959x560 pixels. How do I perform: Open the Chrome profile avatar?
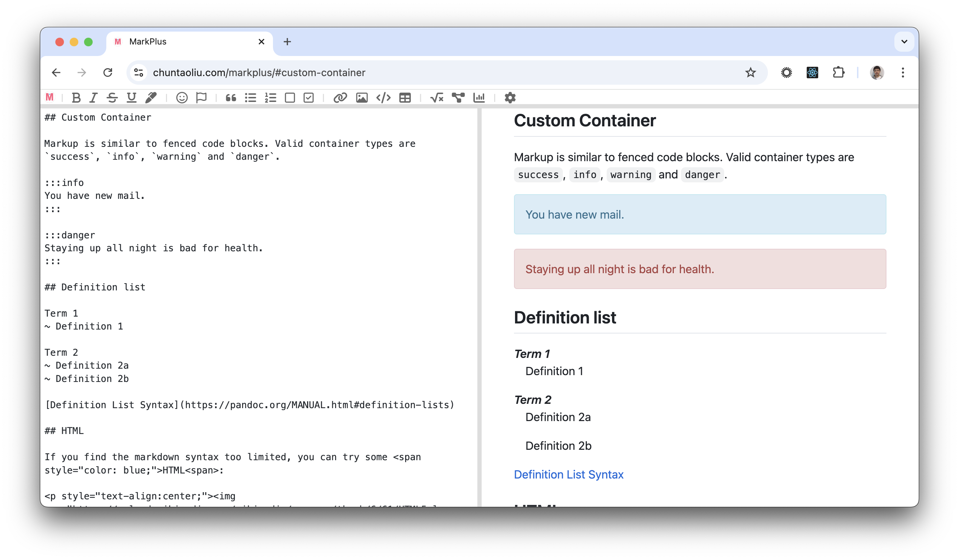[x=877, y=72]
